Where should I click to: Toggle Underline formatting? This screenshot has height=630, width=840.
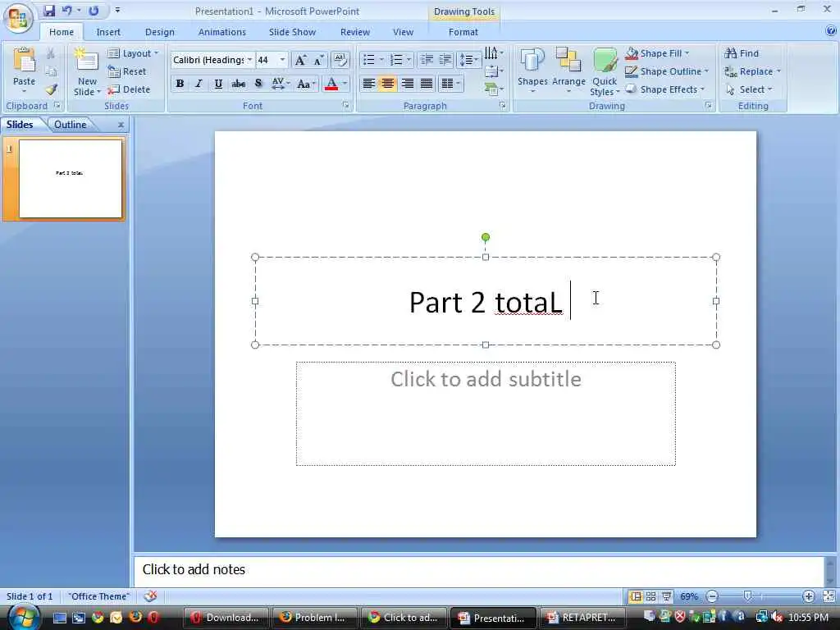tap(218, 84)
